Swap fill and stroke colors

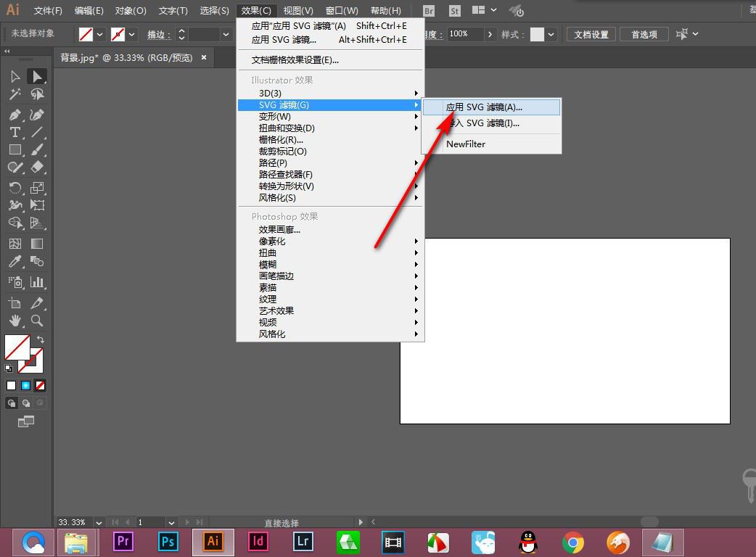[41, 339]
